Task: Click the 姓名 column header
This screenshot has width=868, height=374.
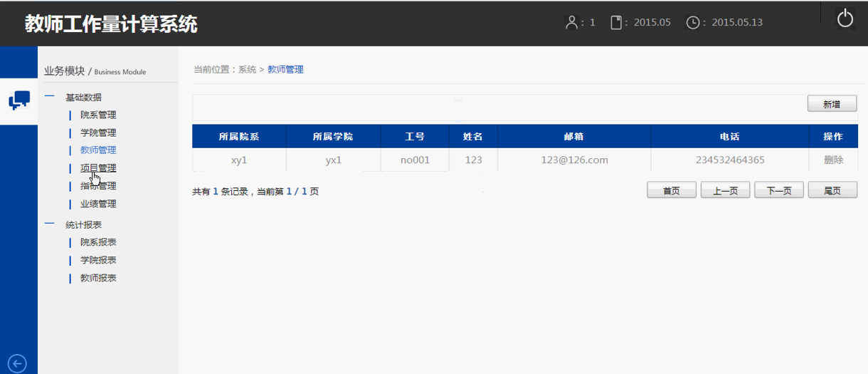Action: click(x=473, y=136)
